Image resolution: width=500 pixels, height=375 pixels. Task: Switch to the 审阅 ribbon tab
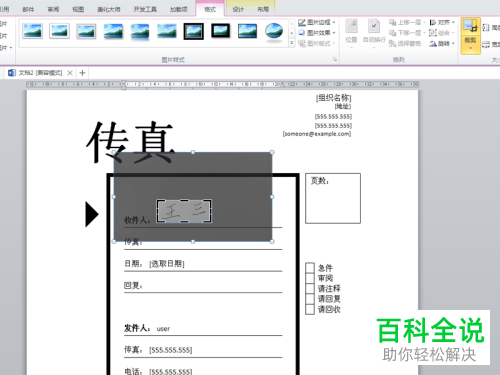click(53, 9)
